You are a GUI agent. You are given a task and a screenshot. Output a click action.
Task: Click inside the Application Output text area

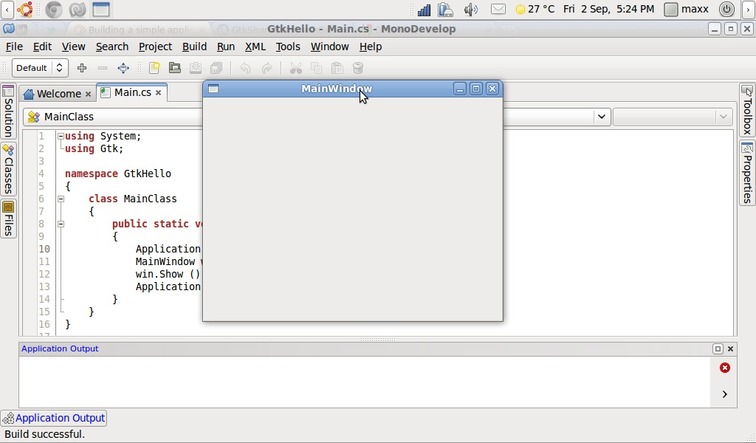364,382
